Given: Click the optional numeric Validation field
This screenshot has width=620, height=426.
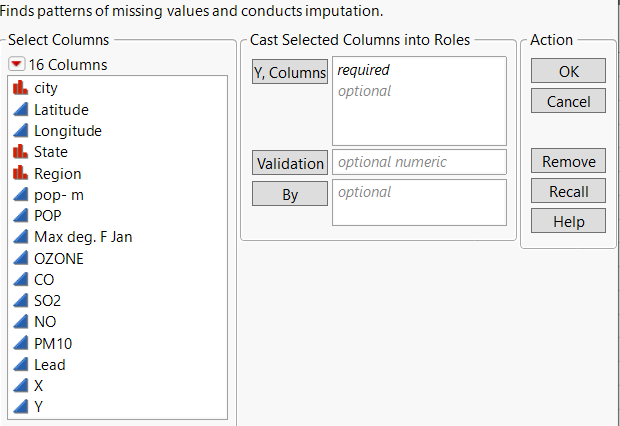Looking at the screenshot, I should click(420, 162).
